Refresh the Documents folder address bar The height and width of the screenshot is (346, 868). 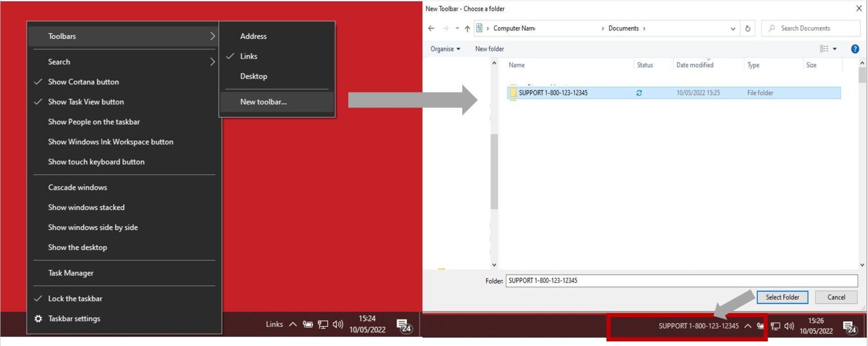point(747,28)
